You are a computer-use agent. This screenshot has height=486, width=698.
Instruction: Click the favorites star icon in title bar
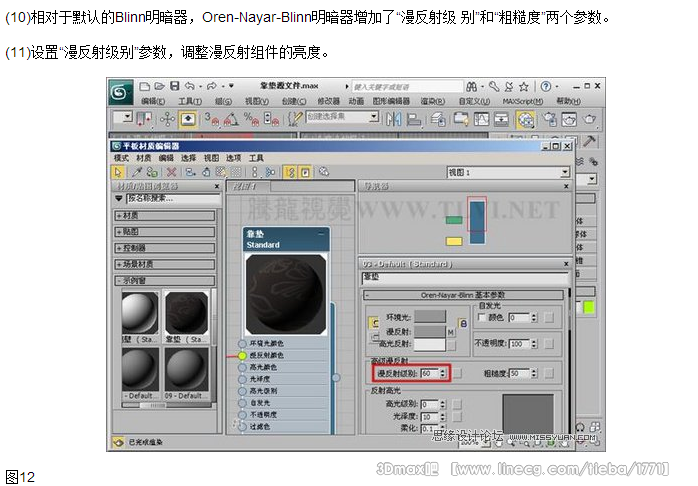coord(524,86)
